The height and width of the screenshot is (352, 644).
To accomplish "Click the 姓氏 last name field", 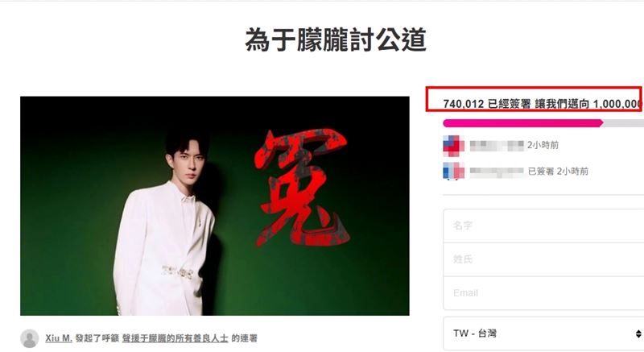I will point(543,259).
